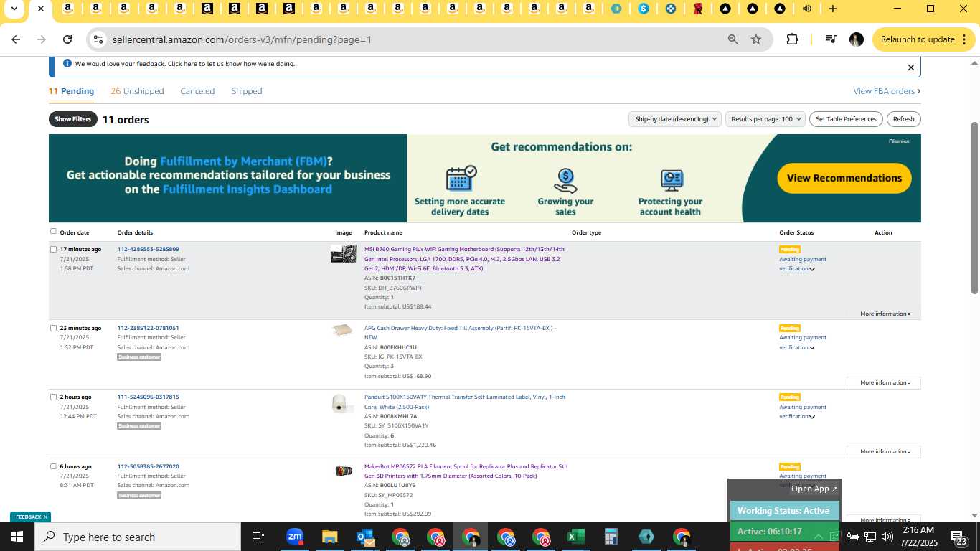Open File Explorer from taskbar
Screen dimensions: 980x551
[x=329, y=537]
